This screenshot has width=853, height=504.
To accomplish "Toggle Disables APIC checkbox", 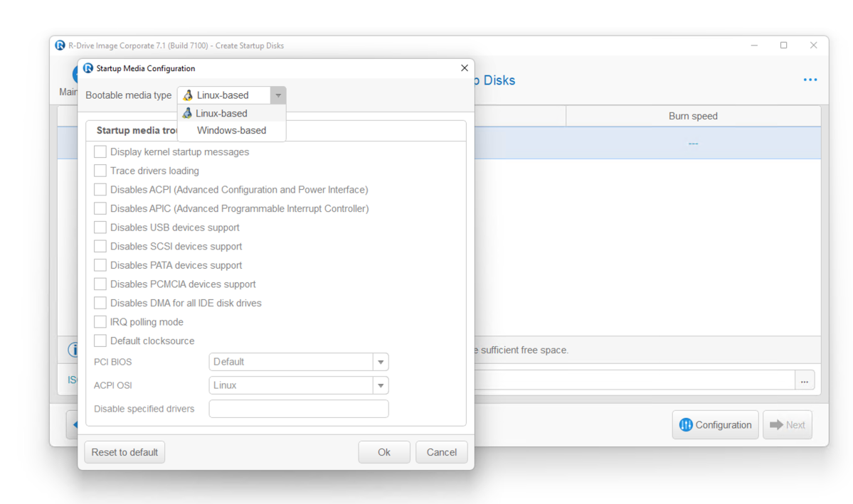I will (x=100, y=208).
